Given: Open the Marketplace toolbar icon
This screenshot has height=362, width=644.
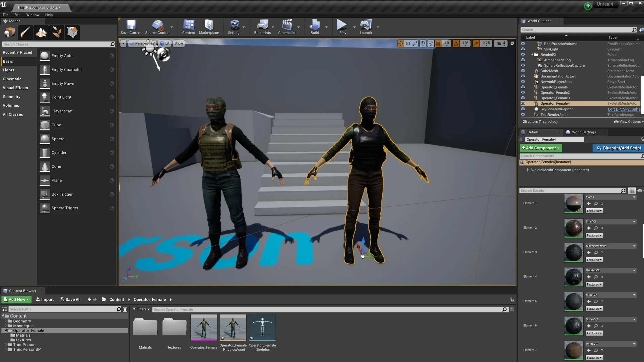Looking at the screenshot, I should [x=209, y=27].
